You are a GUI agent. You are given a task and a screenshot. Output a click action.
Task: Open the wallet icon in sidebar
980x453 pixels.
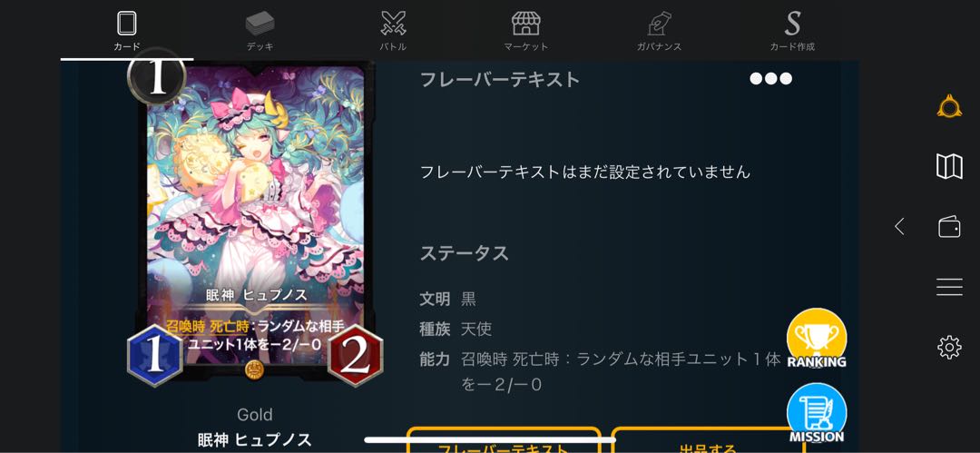coord(949,227)
